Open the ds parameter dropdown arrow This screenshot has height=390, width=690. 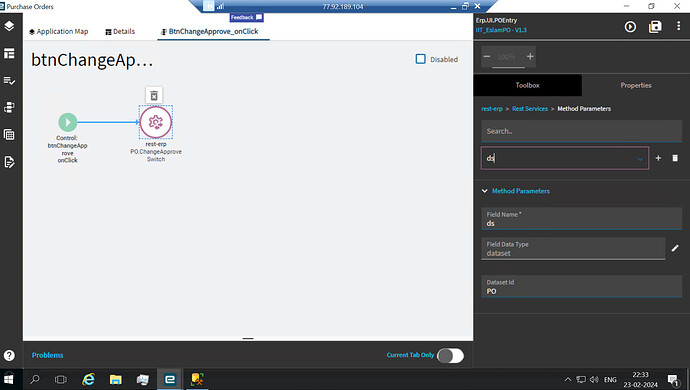pos(640,159)
